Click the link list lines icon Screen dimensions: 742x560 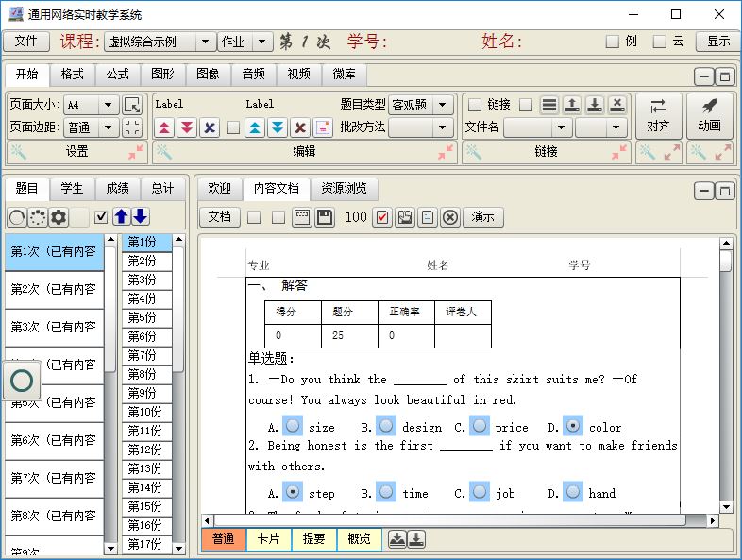click(x=548, y=105)
